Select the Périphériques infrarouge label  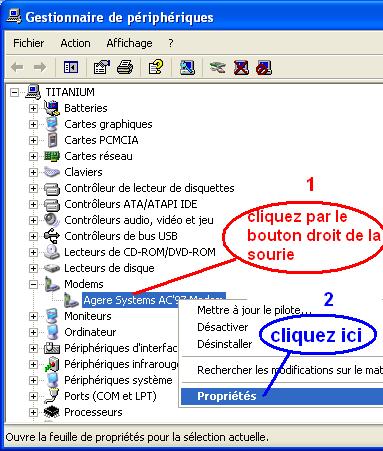click(122, 364)
